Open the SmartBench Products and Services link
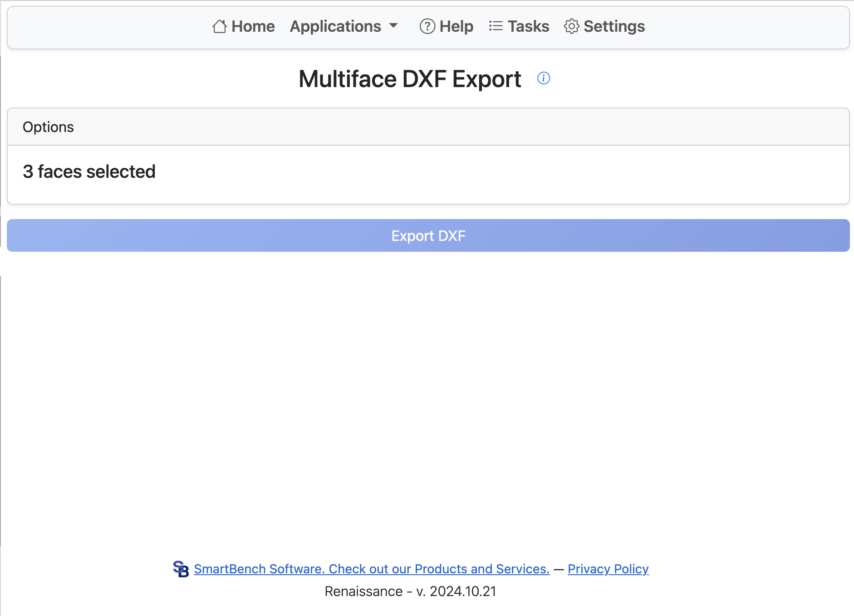 coord(371,569)
